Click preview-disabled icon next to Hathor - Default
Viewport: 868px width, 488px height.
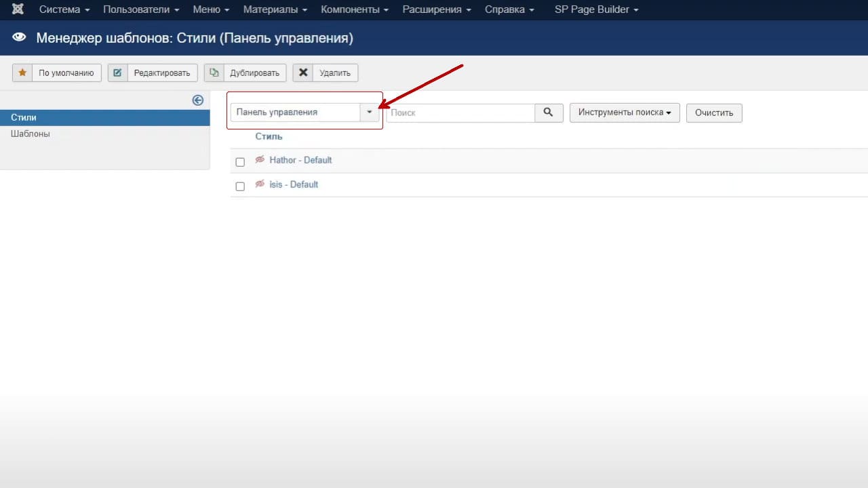click(x=260, y=160)
